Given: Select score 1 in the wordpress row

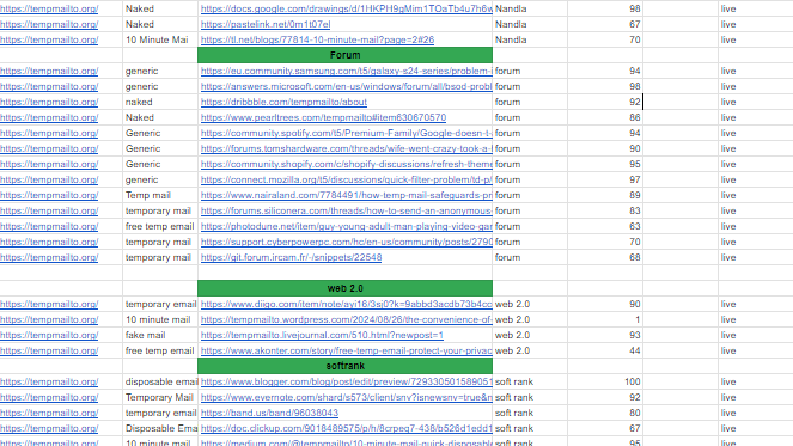Looking at the screenshot, I should click(605, 320).
